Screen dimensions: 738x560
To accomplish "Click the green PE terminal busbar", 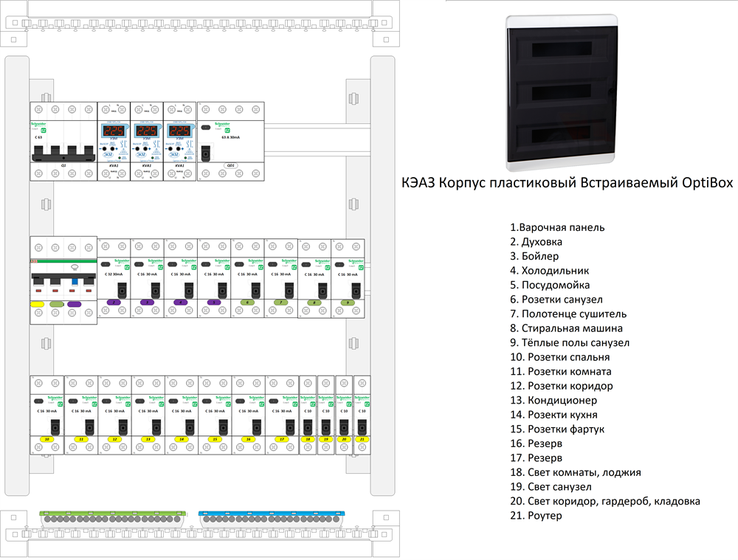I will [x=112, y=518].
